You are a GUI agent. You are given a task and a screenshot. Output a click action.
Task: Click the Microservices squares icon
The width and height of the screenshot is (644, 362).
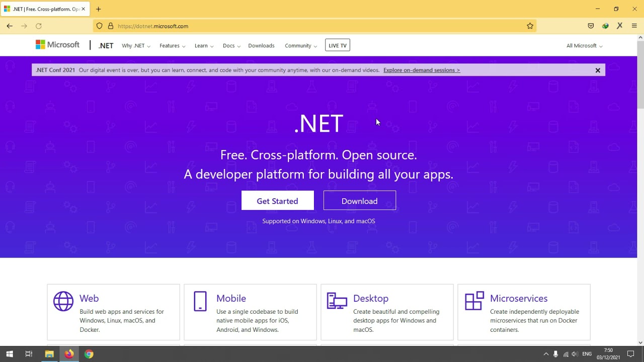click(x=474, y=301)
